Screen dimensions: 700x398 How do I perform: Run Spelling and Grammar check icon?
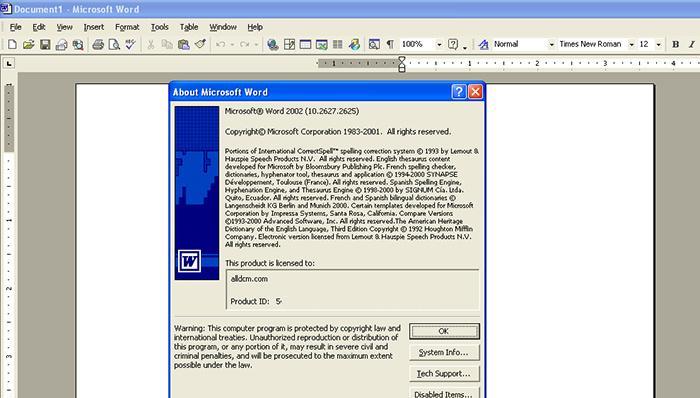pos(130,44)
